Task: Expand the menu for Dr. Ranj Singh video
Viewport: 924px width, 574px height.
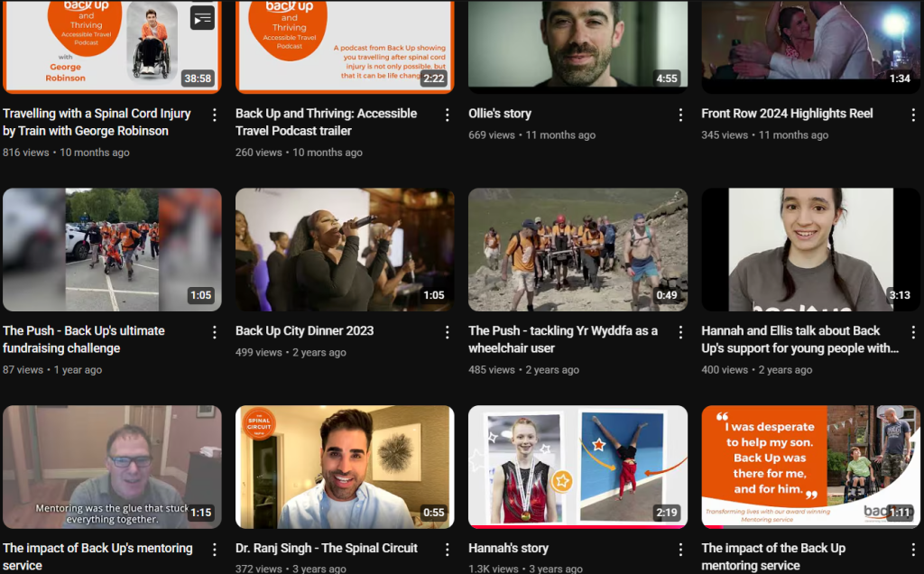Action: [x=447, y=550]
